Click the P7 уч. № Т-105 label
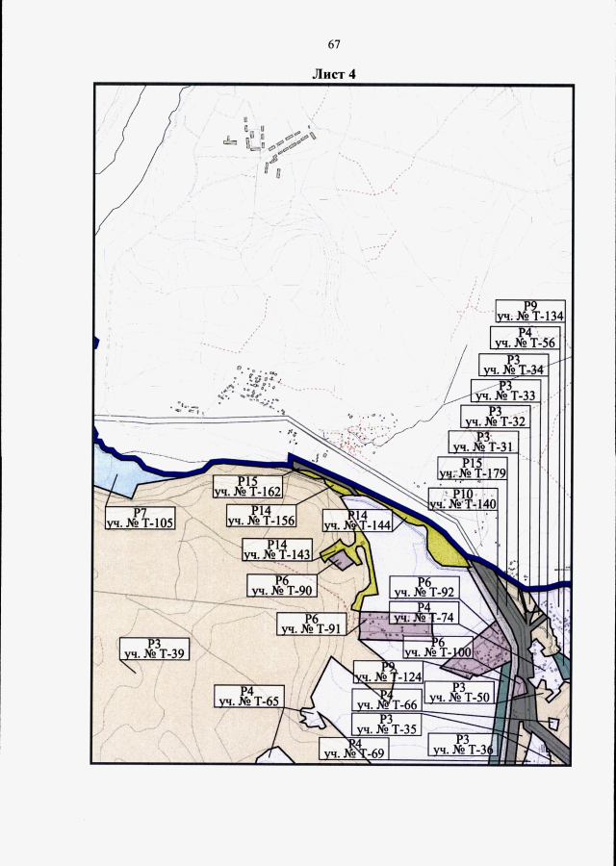This screenshot has width=616, height=866. 140,518
